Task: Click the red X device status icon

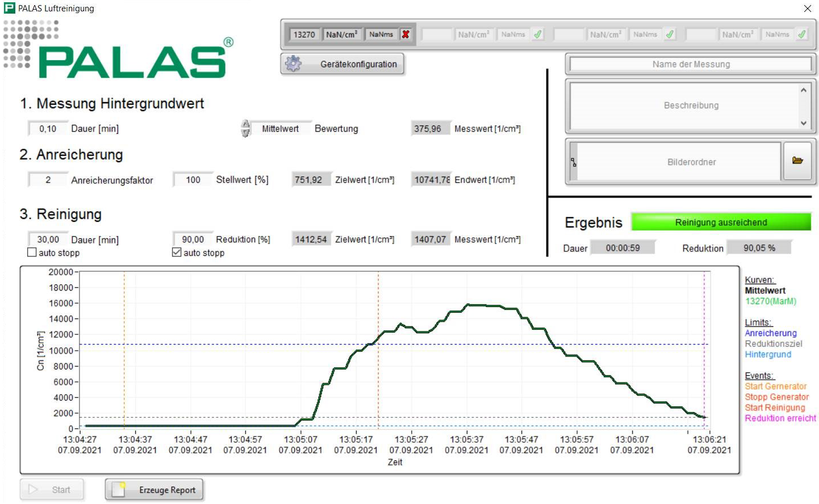Action: 406,34
